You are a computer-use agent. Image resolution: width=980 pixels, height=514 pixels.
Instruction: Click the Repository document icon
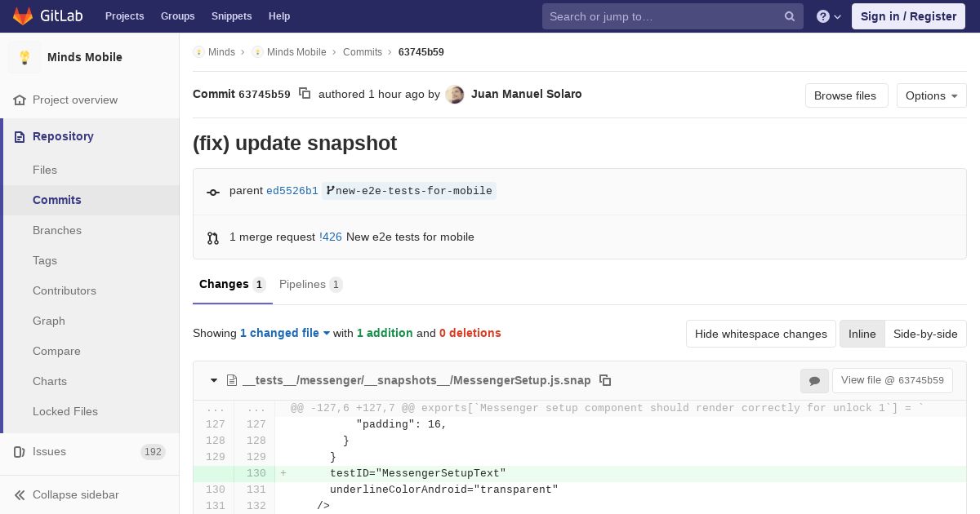20,136
